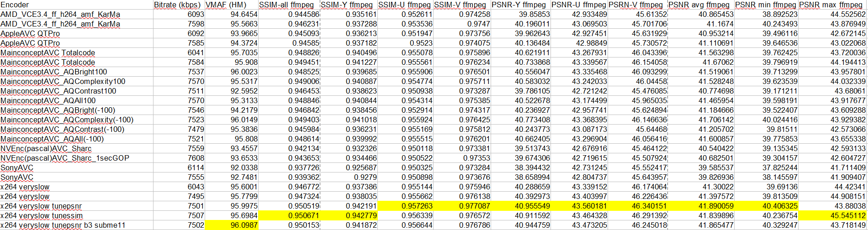Screen dimensions: 868x230
Task: Click the bitrate value 7608
Action: (179, 158)
